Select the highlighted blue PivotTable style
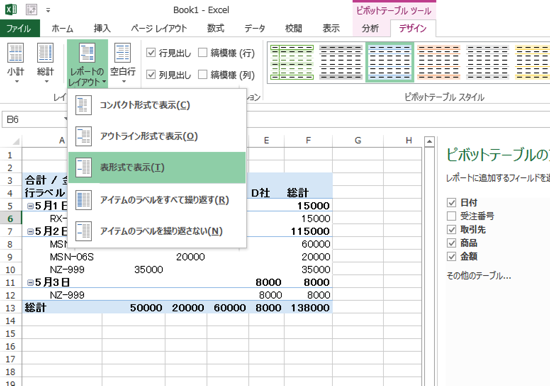This screenshot has height=386, width=550. coord(390,62)
